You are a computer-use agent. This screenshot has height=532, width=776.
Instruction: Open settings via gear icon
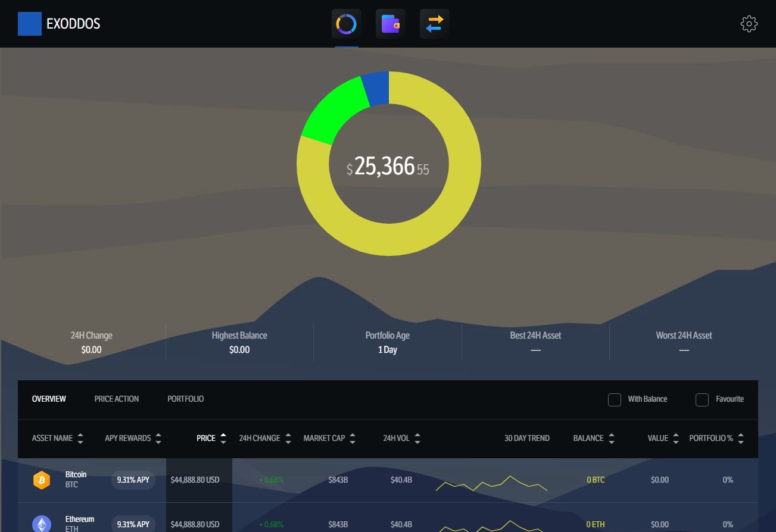(x=749, y=24)
